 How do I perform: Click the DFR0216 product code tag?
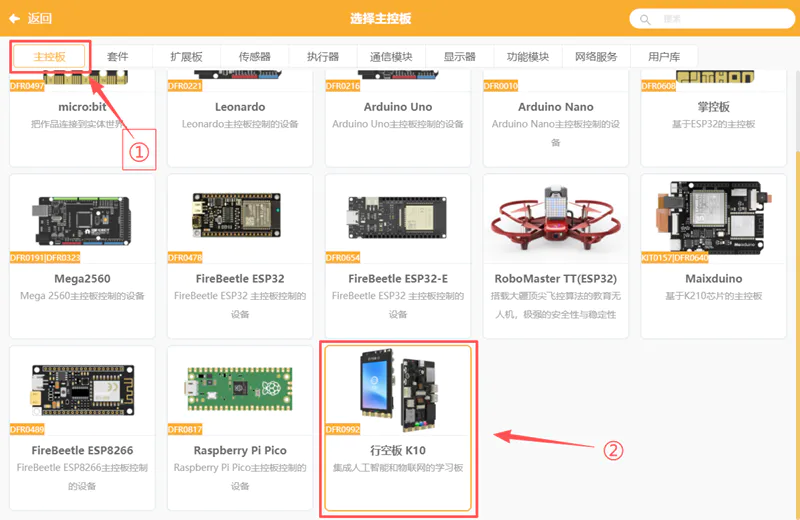tap(343, 86)
